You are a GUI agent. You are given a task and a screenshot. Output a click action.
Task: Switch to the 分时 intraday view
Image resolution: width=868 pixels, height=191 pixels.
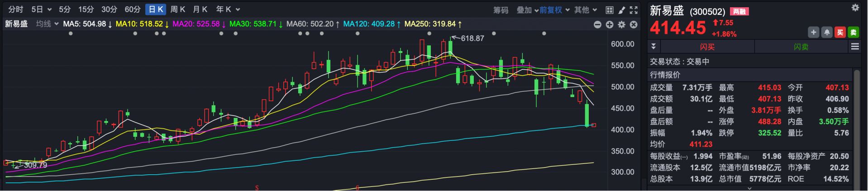click(x=16, y=9)
